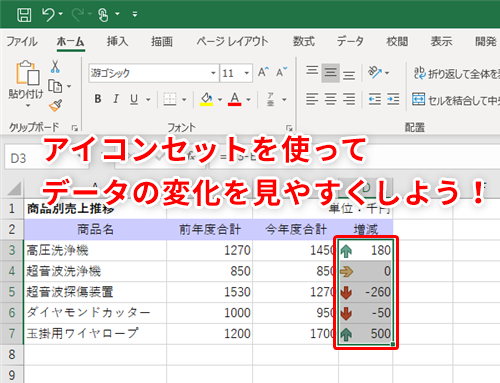Image resolution: width=500 pixels, height=383 pixels.
Task: Click the select-all corner triangle
Action: pyautogui.click(x=14, y=189)
